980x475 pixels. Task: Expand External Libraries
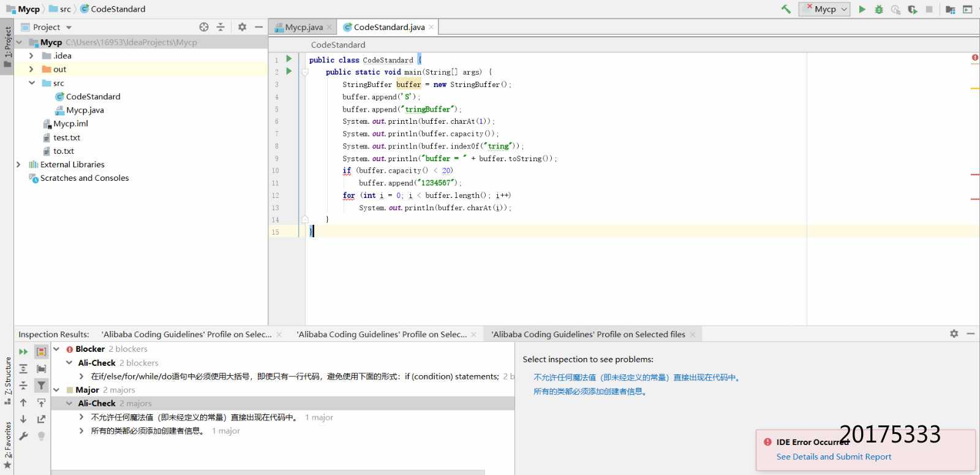(18, 164)
